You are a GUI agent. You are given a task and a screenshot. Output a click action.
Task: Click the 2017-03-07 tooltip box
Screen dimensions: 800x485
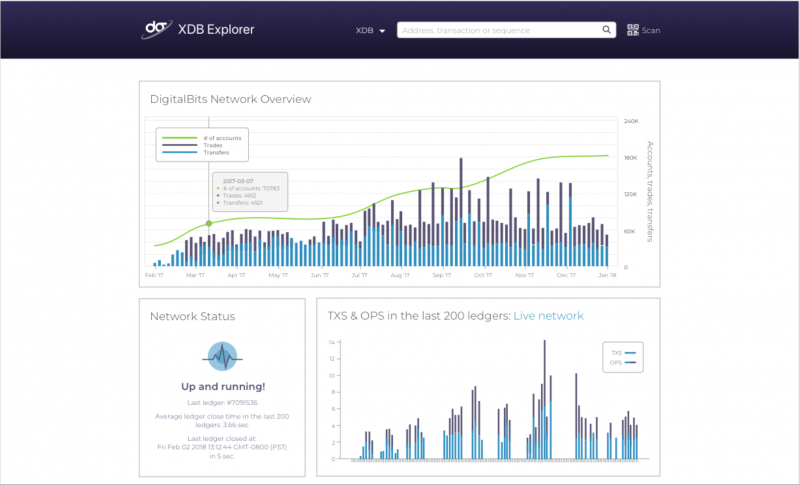pos(250,192)
